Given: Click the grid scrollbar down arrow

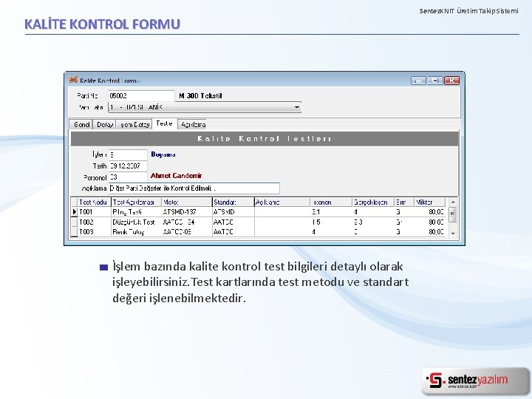Looking at the screenshot, I should [453, 233].
